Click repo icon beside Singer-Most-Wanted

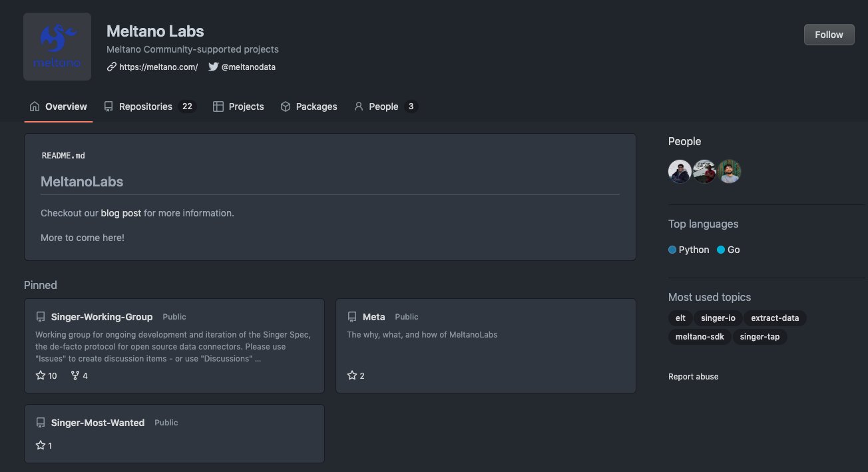41,423
